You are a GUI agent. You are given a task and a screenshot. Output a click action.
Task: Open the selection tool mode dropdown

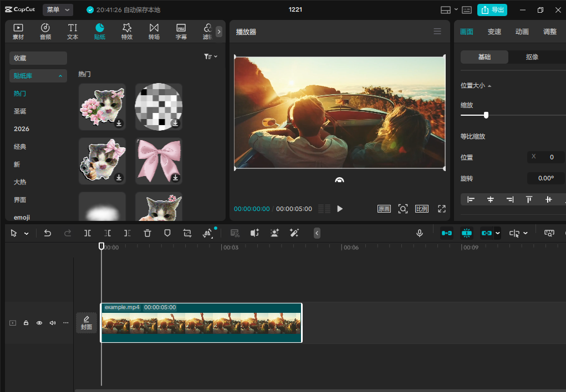tap(27, 234)
